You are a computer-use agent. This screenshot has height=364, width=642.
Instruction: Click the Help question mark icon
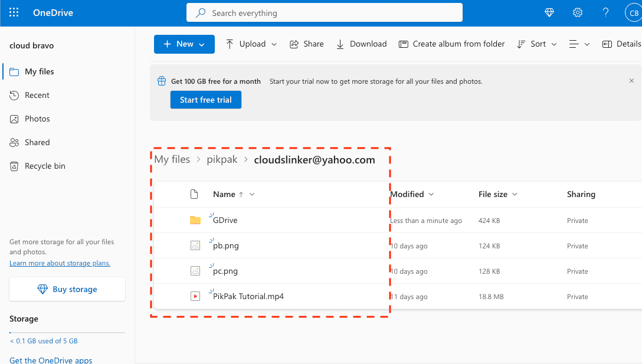(x=605, y=12)
